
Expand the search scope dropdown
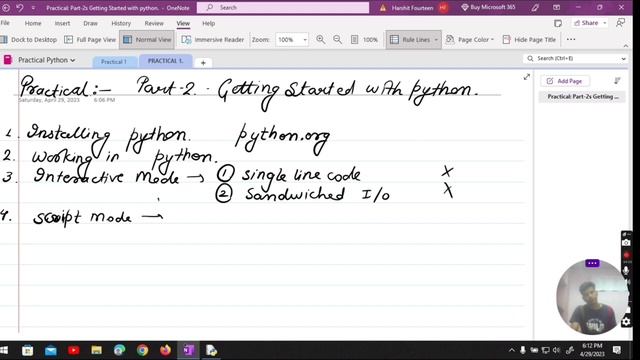click(x=623, y=59)
